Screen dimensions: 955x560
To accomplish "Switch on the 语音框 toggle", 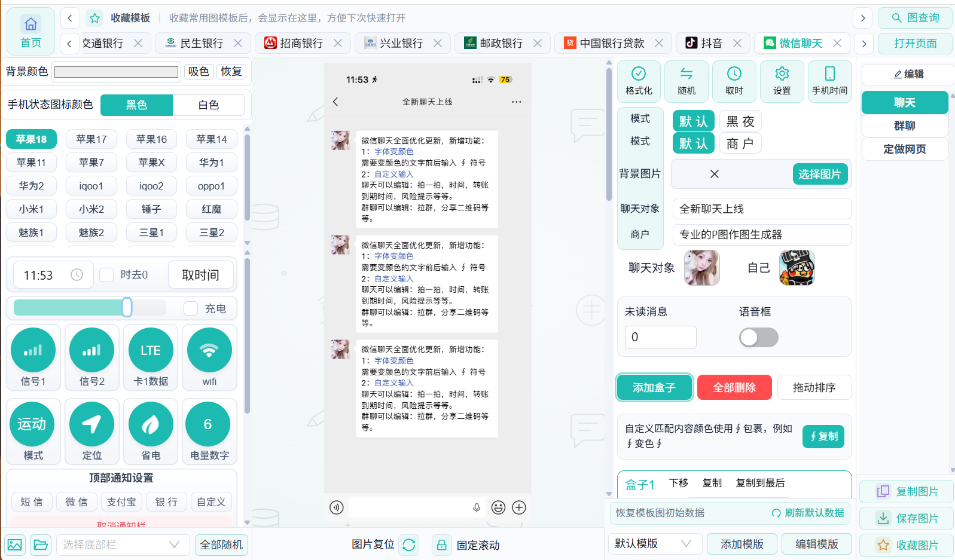I will point(759,338).
